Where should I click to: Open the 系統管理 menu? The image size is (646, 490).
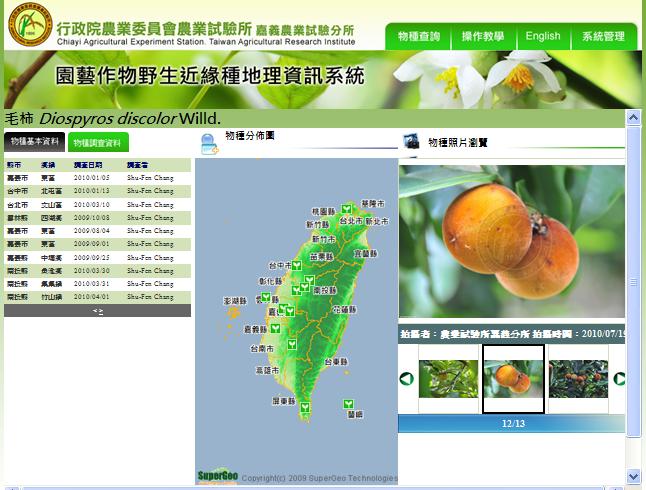tap(603, 36)
